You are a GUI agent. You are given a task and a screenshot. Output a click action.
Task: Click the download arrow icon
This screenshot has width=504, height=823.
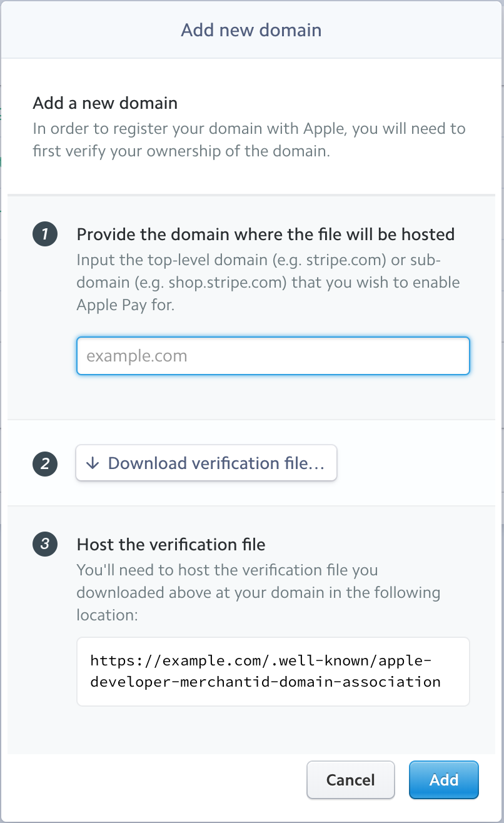pyautogui.click(x=93, y=463)
